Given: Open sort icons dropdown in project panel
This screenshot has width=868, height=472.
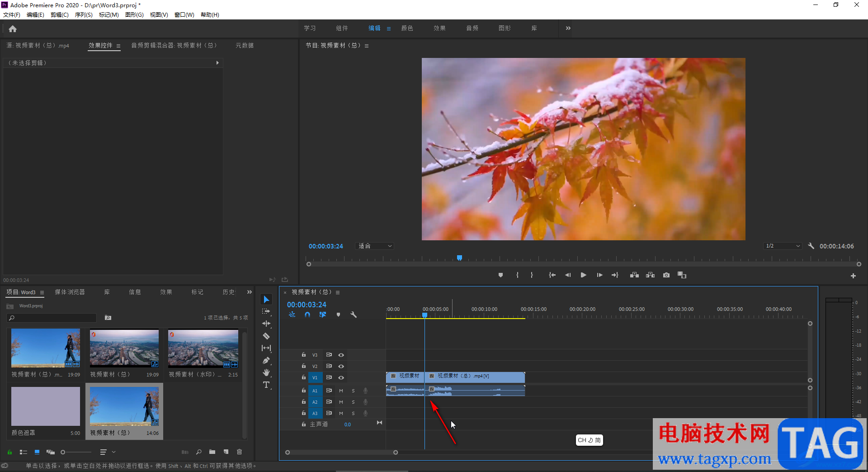Looking at the screenshot, I should click(x=108, y=452).
